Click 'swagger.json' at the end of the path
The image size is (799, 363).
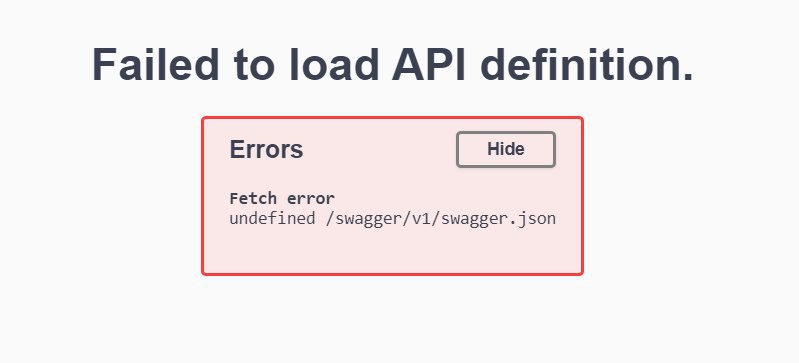[x=498, y=219]
